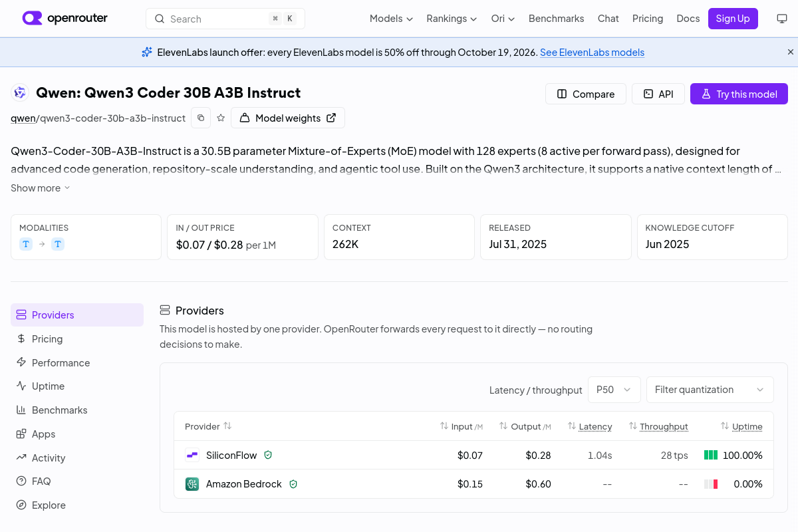Sort by Throughput column

point(658,426)
